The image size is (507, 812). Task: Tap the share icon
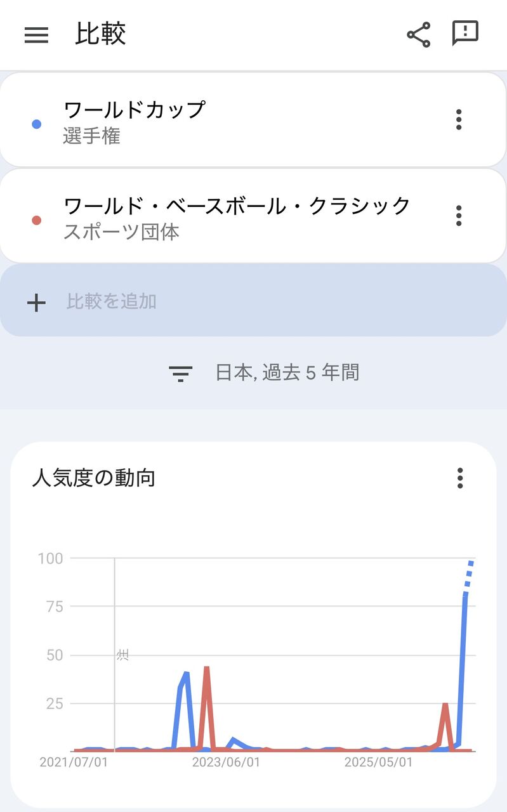[418, 34]
